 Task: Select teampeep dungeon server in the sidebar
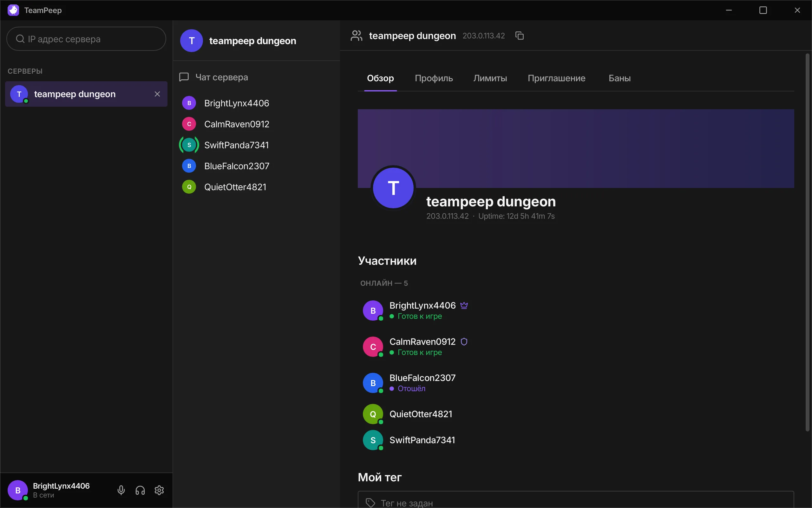86,94
